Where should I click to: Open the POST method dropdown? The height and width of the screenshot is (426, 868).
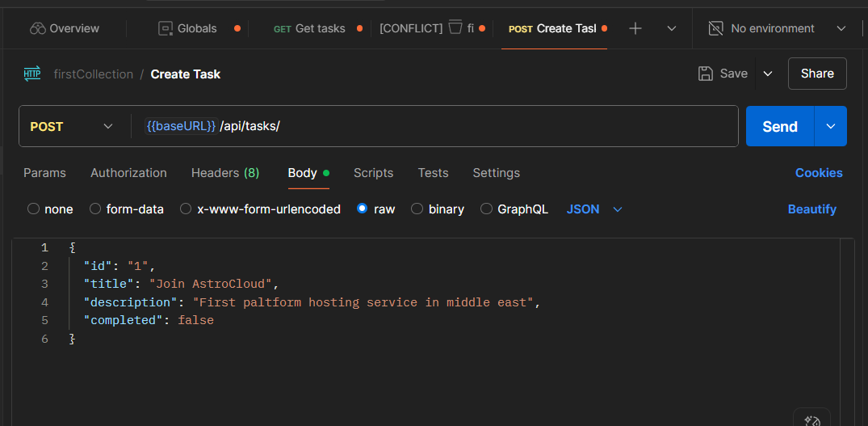tap(71, 126)
